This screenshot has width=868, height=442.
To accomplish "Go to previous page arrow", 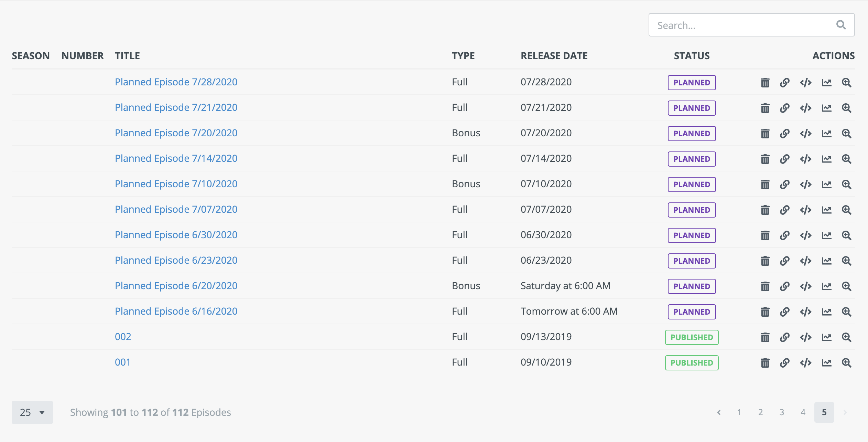I will click(x=719, y=412).
